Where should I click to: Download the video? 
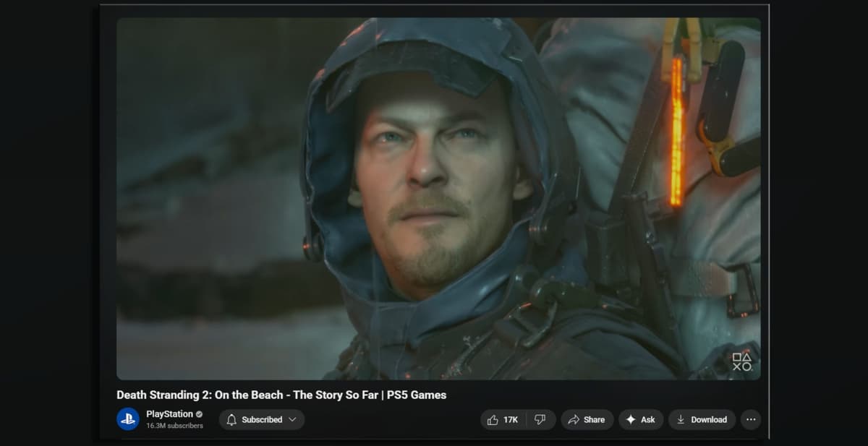tap(702, 419)
